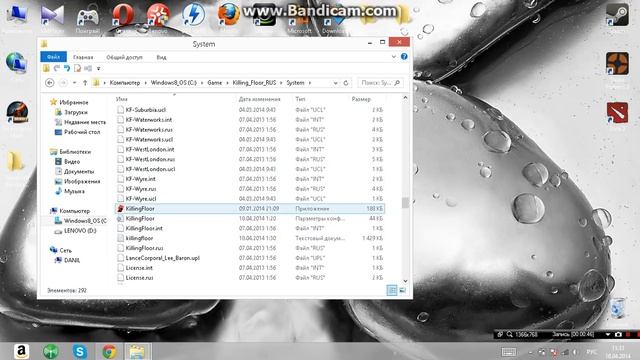
Task: Switch to details view icon
Action: (x=392, y=290)
